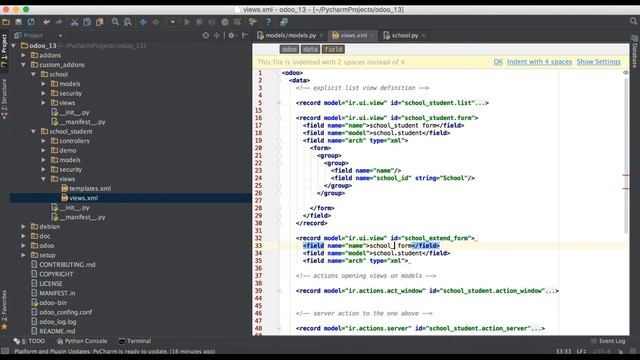Expand the debian folder

24,227
